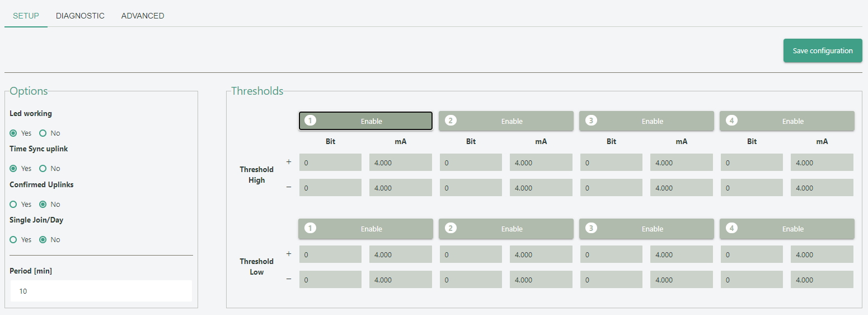
Task: Click the Period [min] input field
Action: [x=101, y=291]
